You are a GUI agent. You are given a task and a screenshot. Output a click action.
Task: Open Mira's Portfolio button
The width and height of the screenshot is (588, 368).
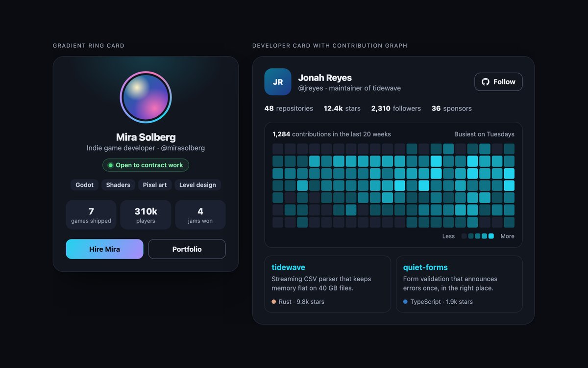coord(187,249)
